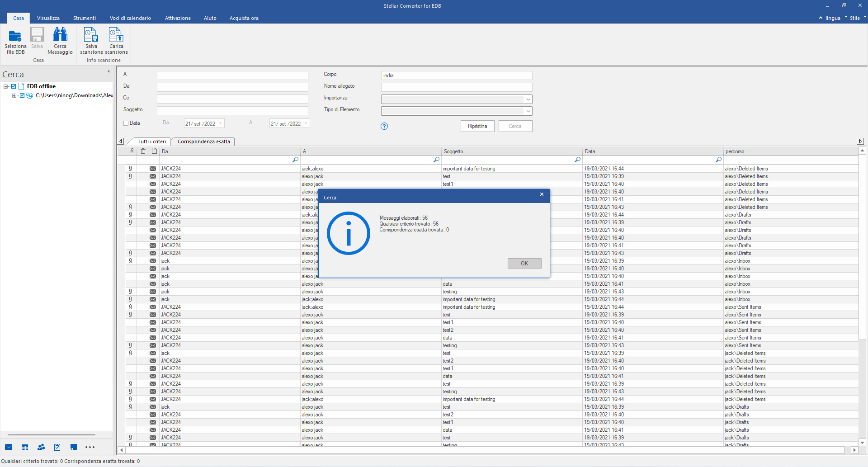The height and width of the screenshot is (467, 868).
Task: Click tab scroll left arrow beside Tutti i criteri
Action: [121, 142]
